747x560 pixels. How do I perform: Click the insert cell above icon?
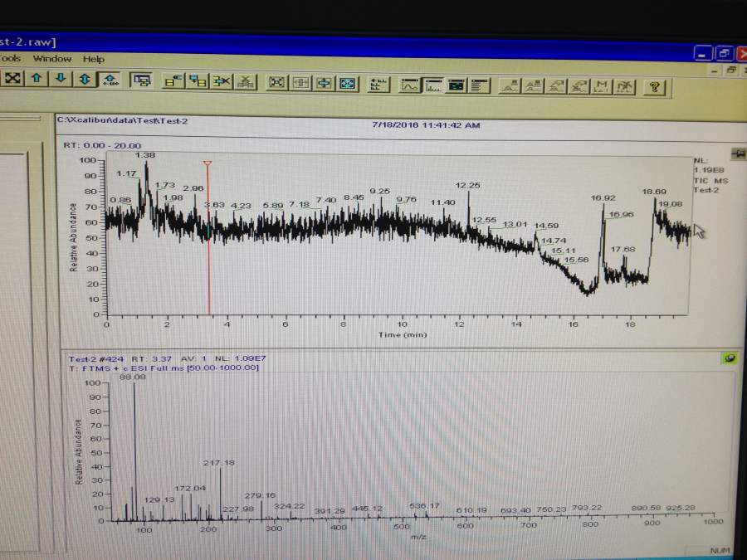[x=198, y=81]
